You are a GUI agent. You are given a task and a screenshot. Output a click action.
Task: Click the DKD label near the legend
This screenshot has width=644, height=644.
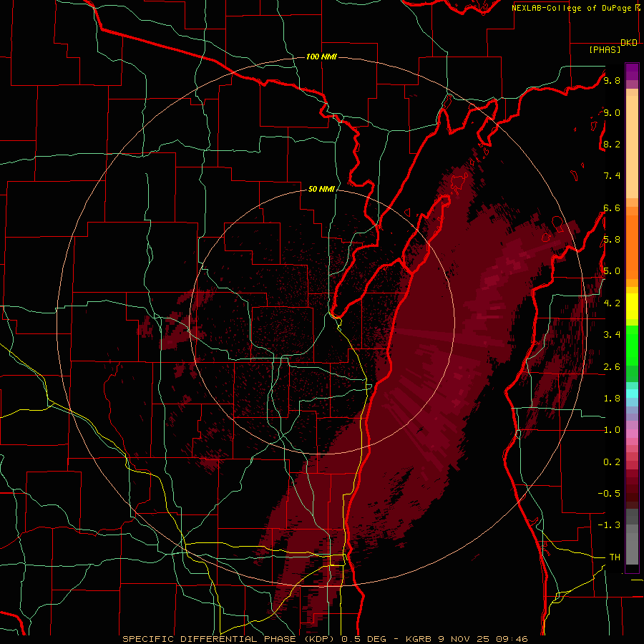coord(629,43)
